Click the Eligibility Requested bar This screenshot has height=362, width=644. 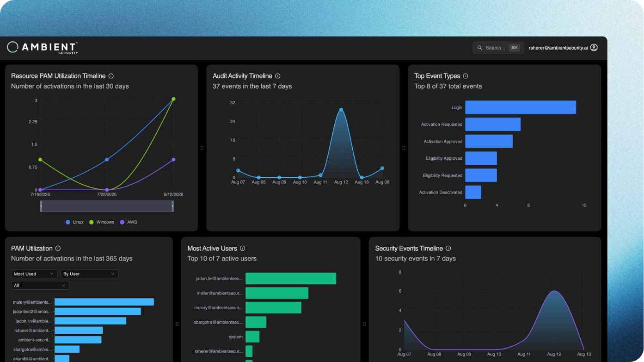[x=481, y=175]
